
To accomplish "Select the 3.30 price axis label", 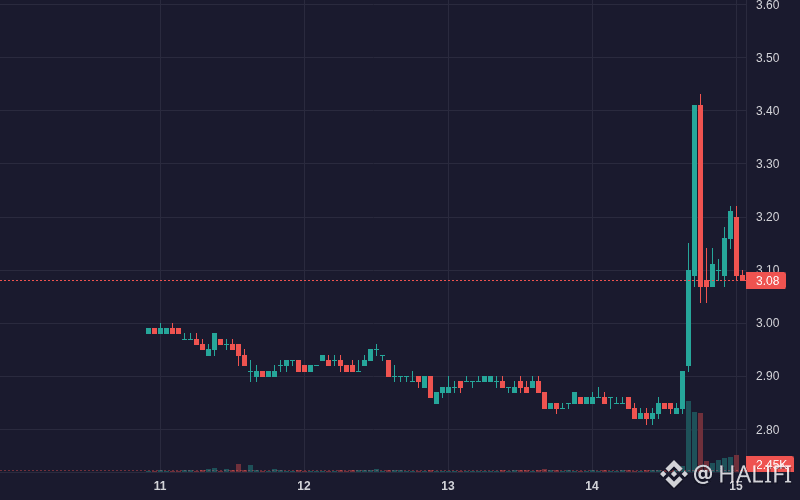I will pyautogui.click(x=767, y=164).
